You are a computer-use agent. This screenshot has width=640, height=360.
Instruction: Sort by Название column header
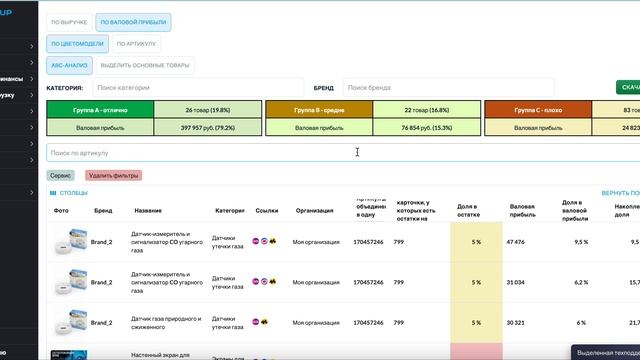tap(148, 211)
